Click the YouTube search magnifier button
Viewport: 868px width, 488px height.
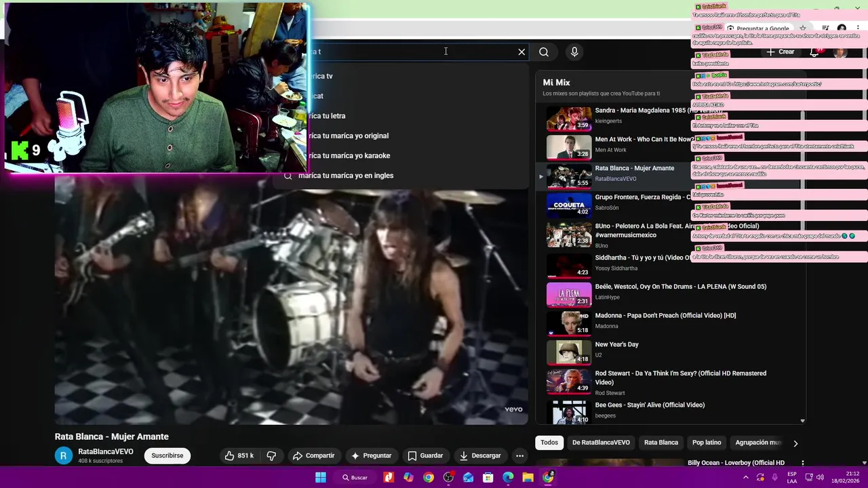click(544, 52)
